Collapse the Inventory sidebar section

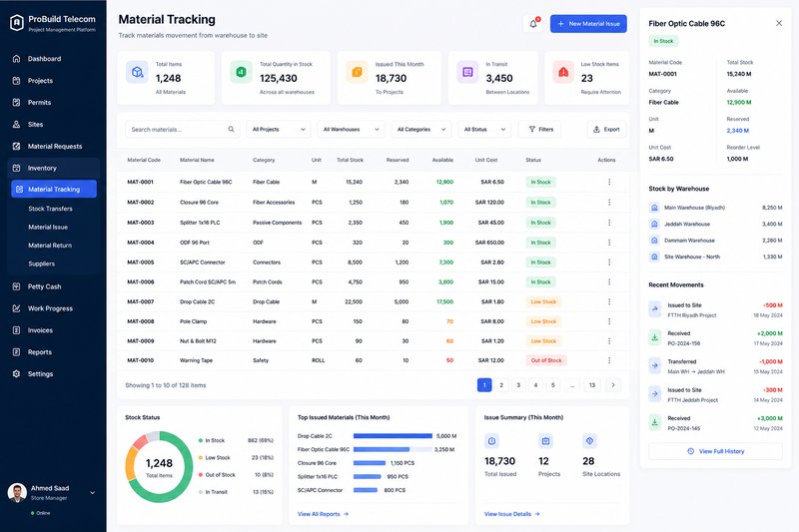(54, 168)
